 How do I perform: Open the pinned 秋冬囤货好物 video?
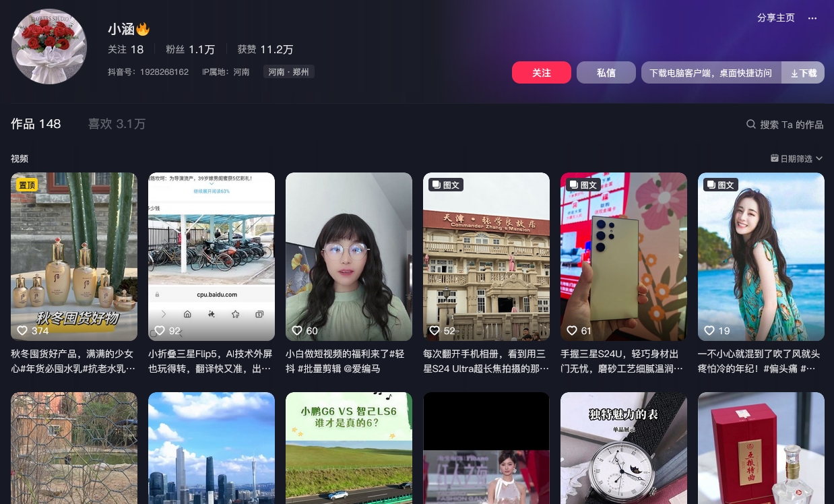coord(74,257)
